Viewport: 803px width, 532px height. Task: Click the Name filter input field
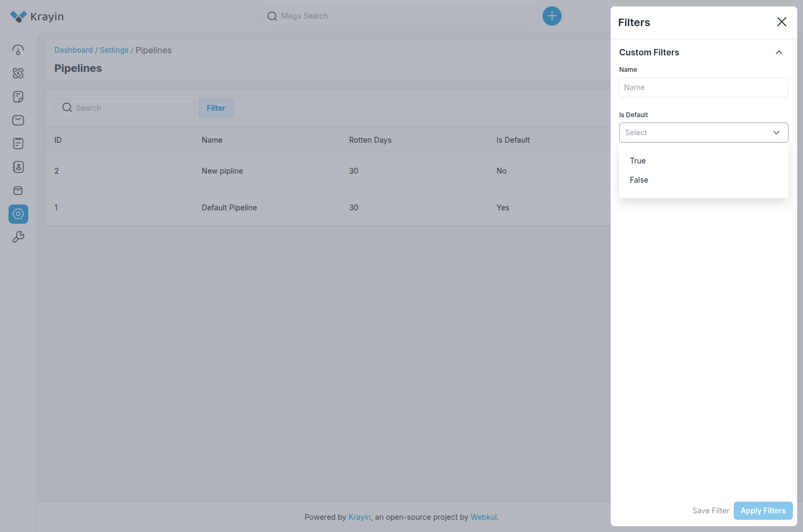pos(703,87)
